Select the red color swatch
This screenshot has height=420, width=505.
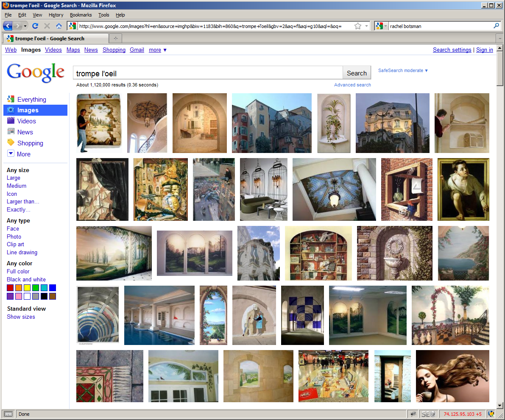pos(10,288)
